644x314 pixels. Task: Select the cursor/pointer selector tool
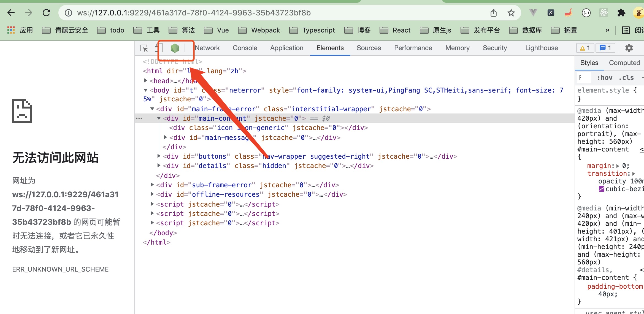click(x=145, y=48)
